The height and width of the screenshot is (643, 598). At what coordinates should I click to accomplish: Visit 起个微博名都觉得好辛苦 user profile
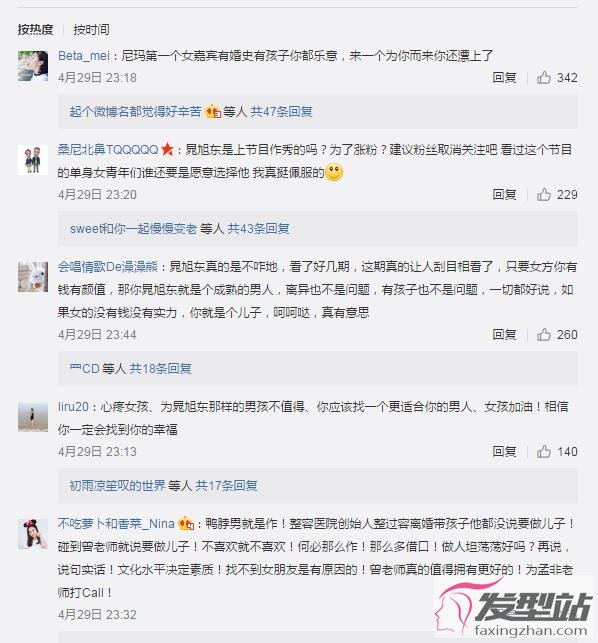[135, 111]
